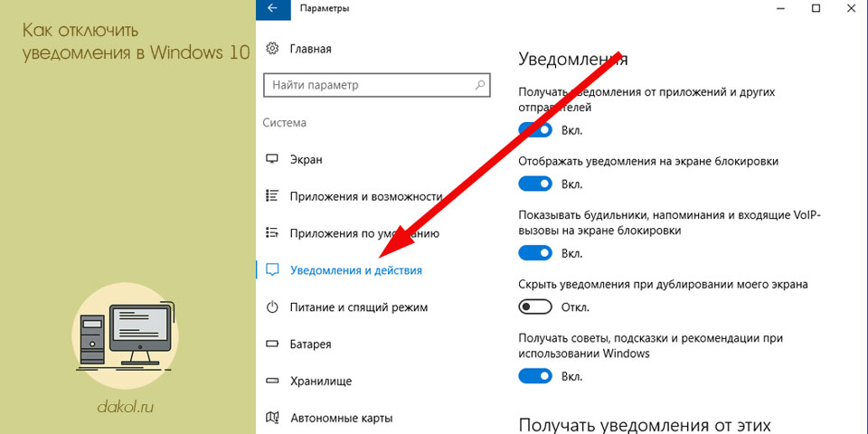Screen dimensions: 868x434
Task: Click the Параметры window title
Action: click(325, 8)
